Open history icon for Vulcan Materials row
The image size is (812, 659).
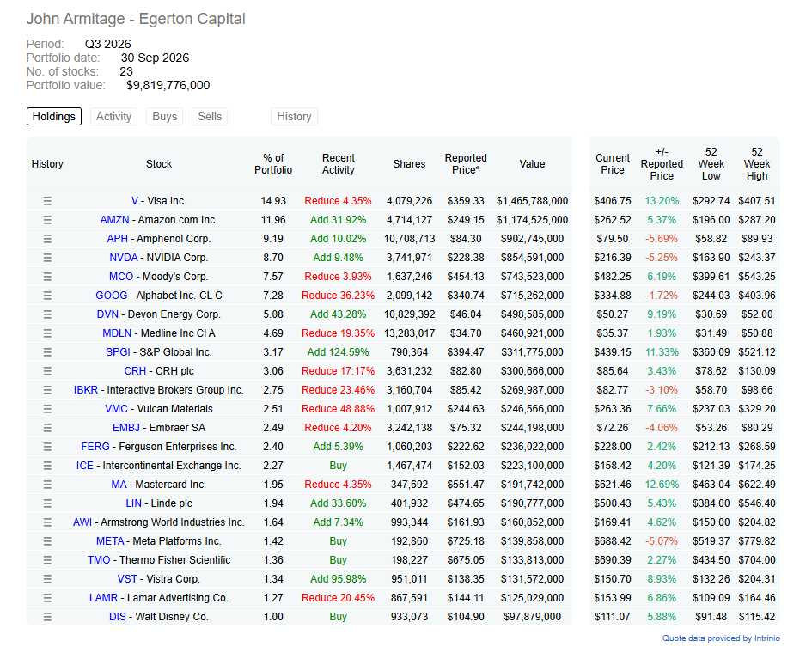(47, 409)
